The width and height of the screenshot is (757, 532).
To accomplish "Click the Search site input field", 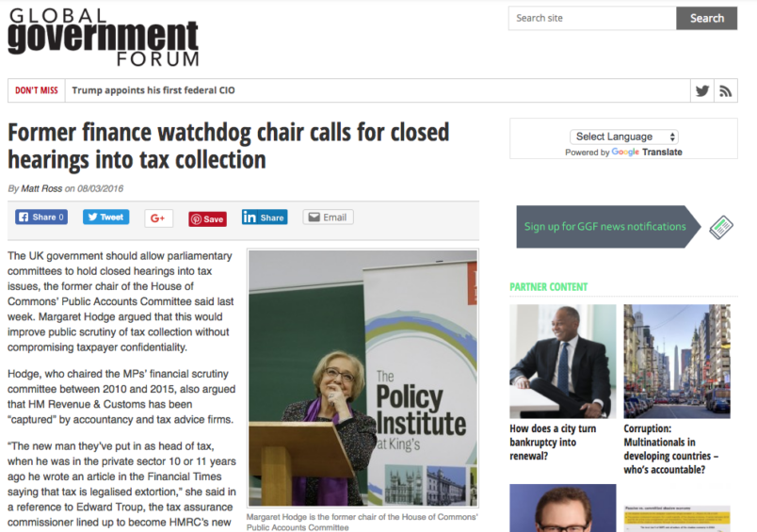I will (592, 18).
